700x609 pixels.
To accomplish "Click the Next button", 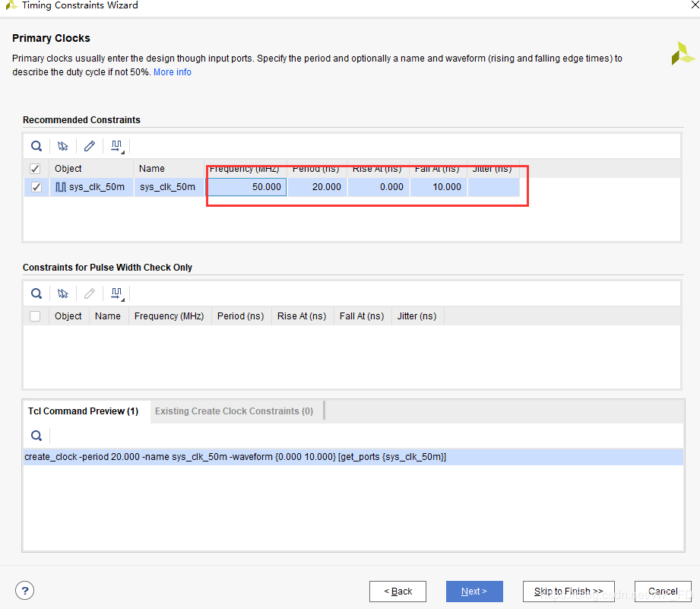I will tap(474, 592).
